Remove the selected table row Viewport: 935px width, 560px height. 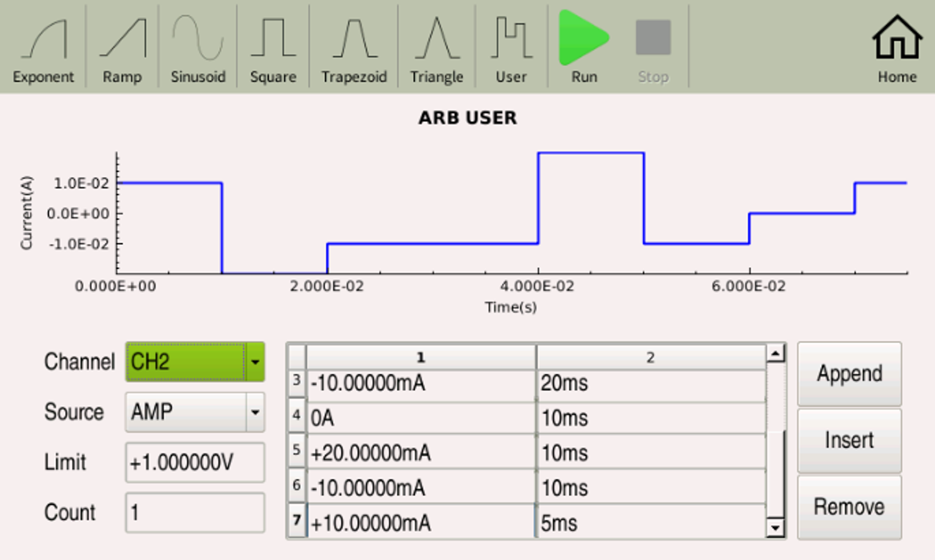(x=849, y=507)
